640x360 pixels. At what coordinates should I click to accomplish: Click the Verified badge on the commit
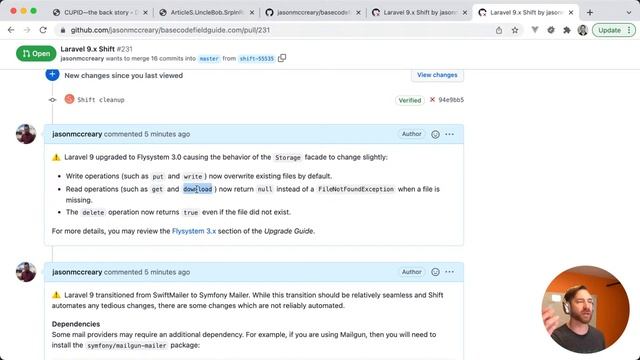click(x=409, y=100)
